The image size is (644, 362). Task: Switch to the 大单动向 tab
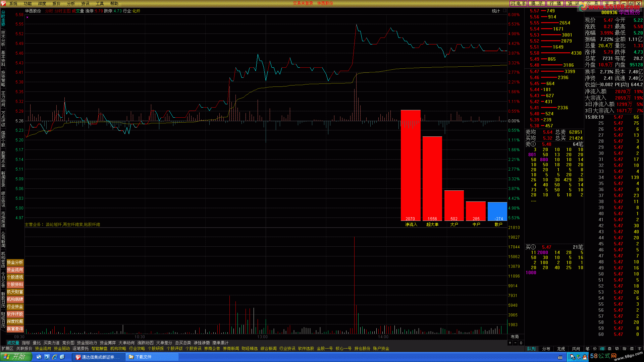pyautogui.click(x=126, y=343)
